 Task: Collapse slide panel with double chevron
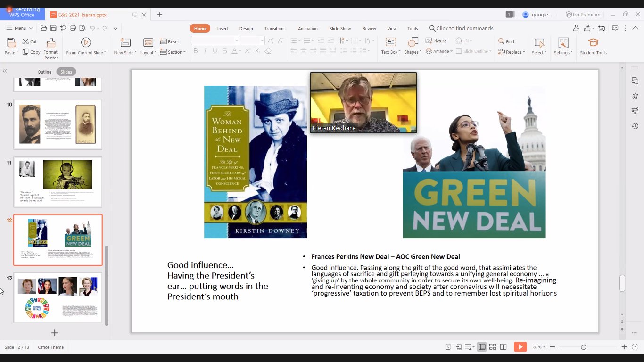pos(5,71)
